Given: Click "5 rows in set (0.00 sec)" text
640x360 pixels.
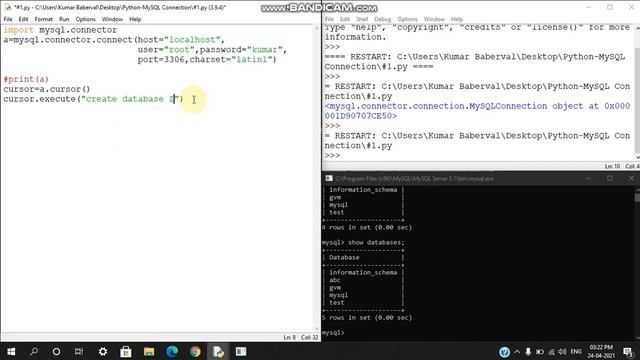Looking at the screenshot, I should pyautogui.click(x=367, y=318).
